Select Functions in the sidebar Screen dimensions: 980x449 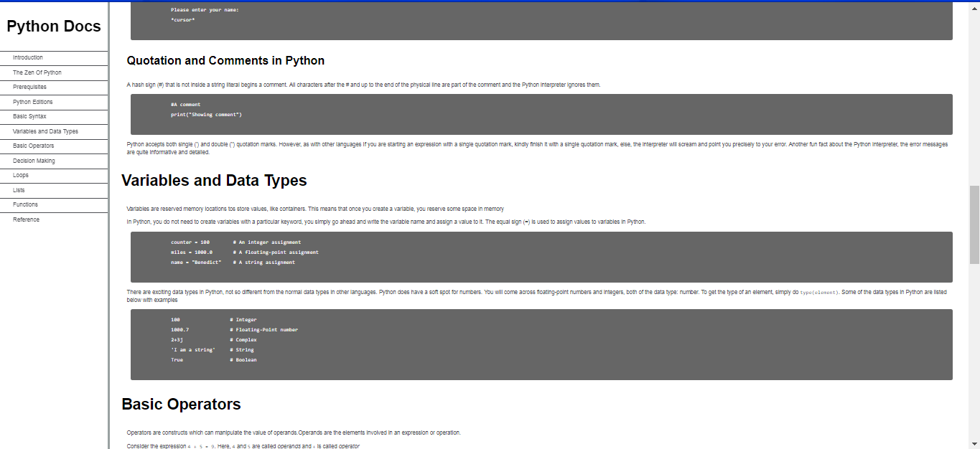25,204
